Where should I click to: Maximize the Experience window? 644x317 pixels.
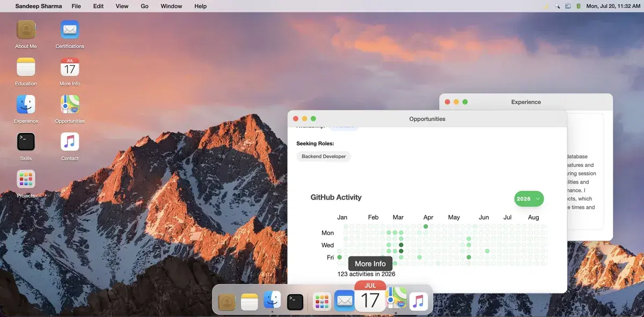pyautogui.click(x=465, y=102)
